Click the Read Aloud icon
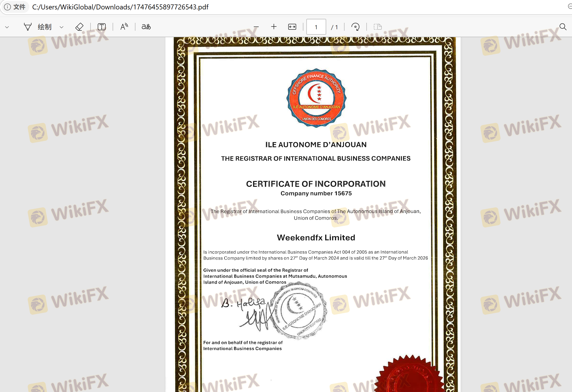 124,27
